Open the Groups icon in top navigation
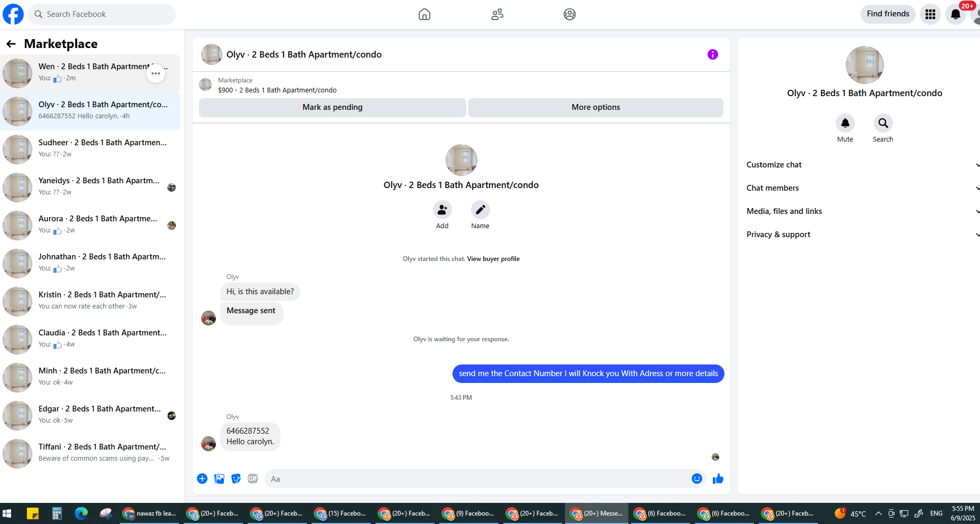This screenshot has height=524, width=980. coord(570,14)
